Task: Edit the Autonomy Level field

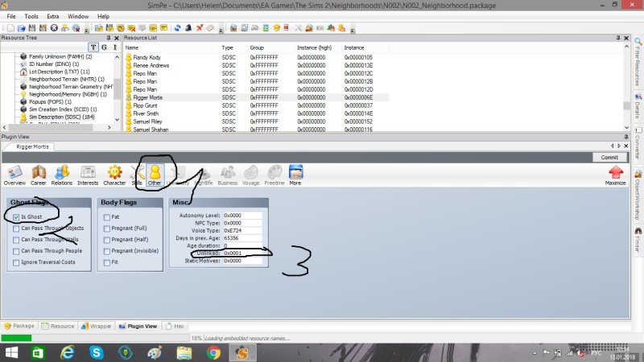Action: [242, 216]
